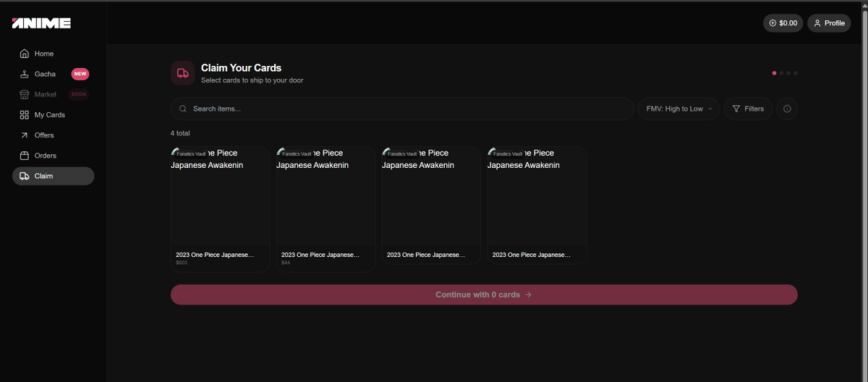Click the ANIME logo
Viewport: 868px width, 382px height.
click(x=41, y=23)
